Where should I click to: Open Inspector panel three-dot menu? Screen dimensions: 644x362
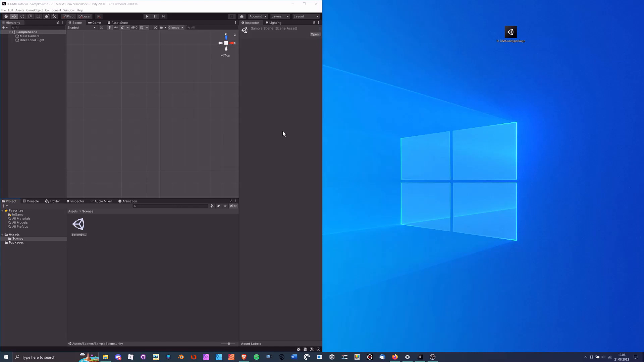coord(318,23)
